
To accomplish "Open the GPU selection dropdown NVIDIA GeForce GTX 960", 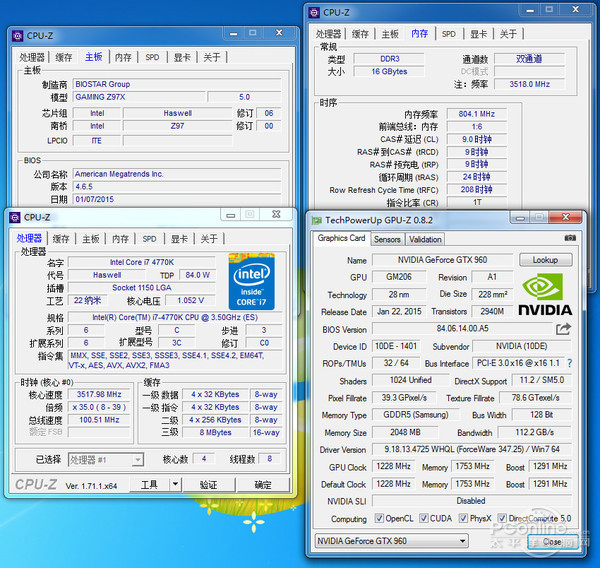I will 391,541.
